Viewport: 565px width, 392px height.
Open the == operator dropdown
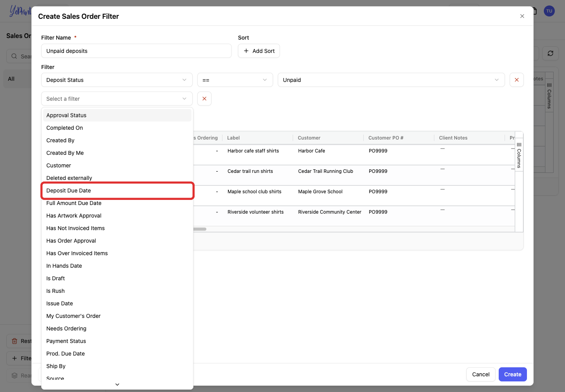click(235, 80)
